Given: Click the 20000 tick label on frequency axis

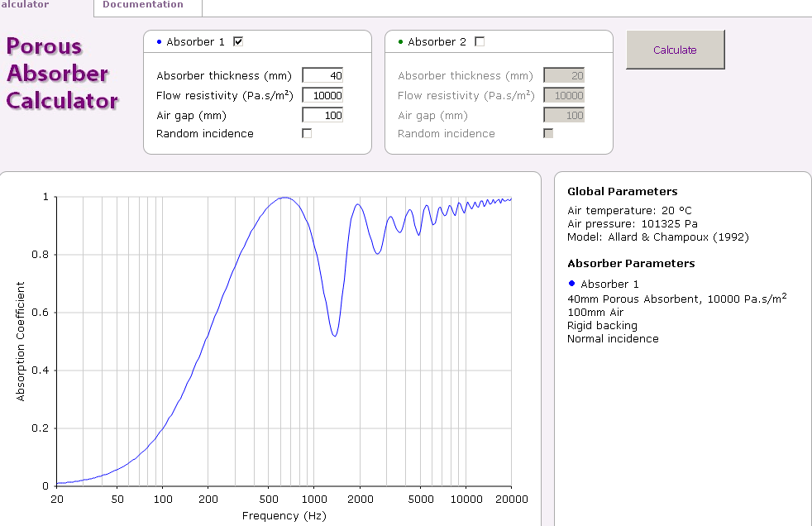Looking at the screenshot, I should pos(512,499).
